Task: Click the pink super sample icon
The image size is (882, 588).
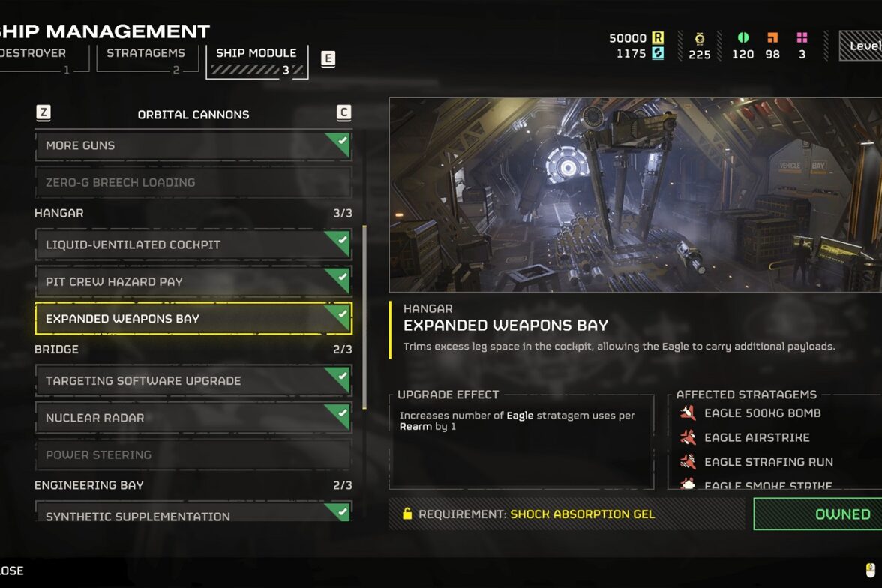Action: coord(802,37)
